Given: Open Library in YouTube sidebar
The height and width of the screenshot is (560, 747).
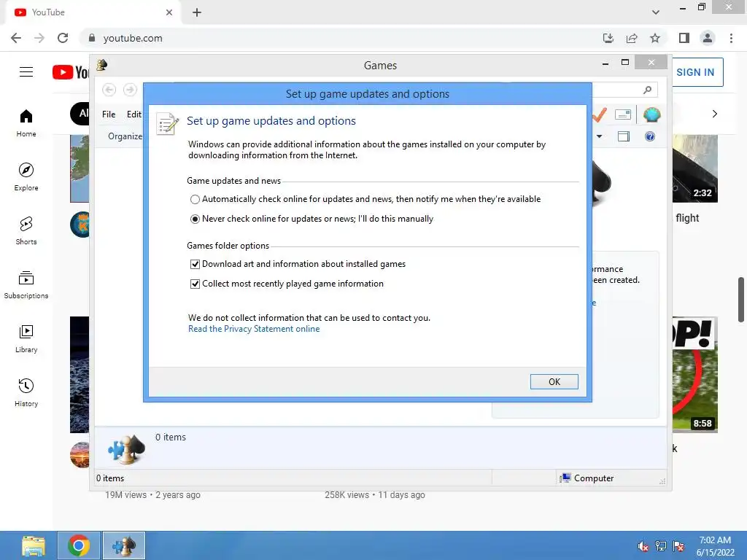Looking at the screenshot, I should click(26, 338).
